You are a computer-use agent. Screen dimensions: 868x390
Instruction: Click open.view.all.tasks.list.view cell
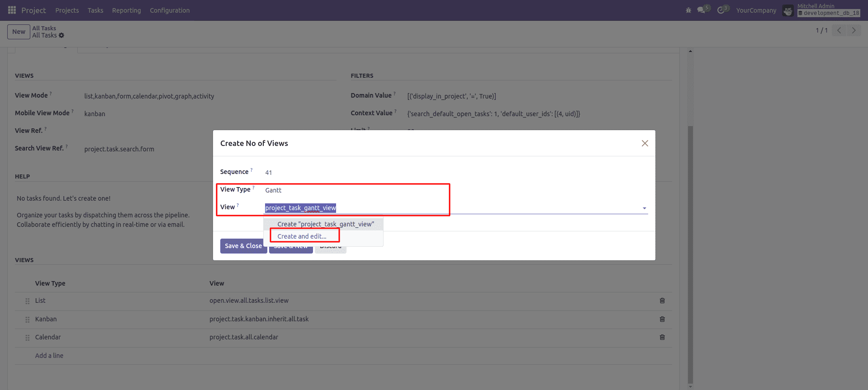click(x=249, y=301)
